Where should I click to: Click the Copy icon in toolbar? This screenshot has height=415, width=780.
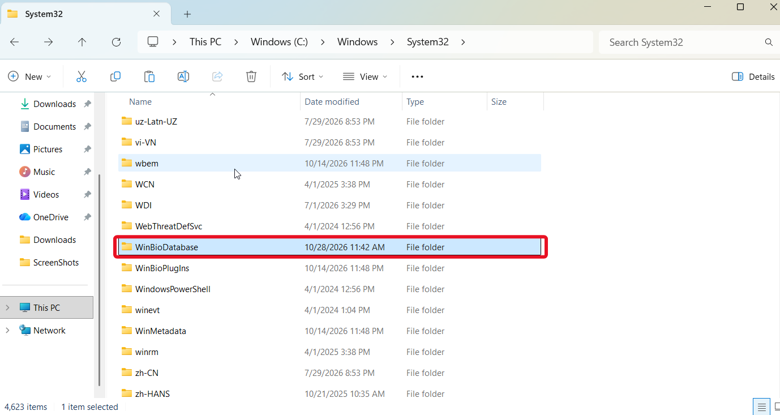(115, 77)
